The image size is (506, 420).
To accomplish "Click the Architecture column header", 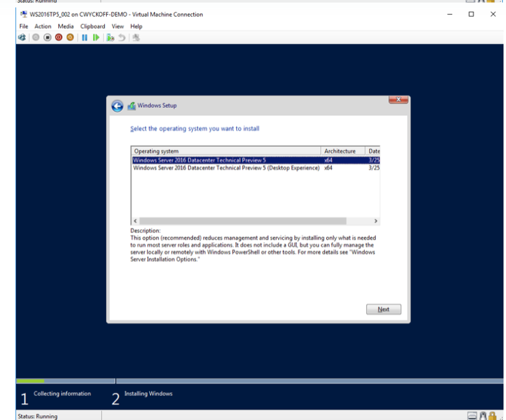I will click(x=340, y=151).
